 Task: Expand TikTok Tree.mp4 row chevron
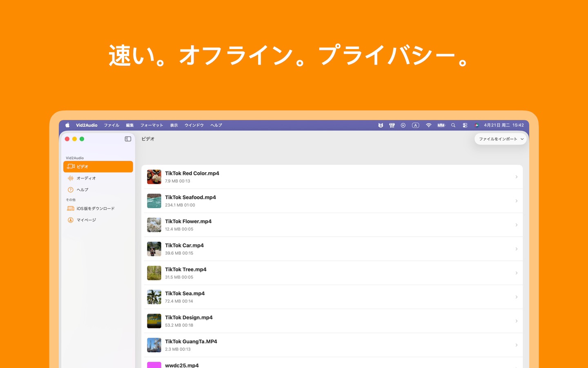517,273
